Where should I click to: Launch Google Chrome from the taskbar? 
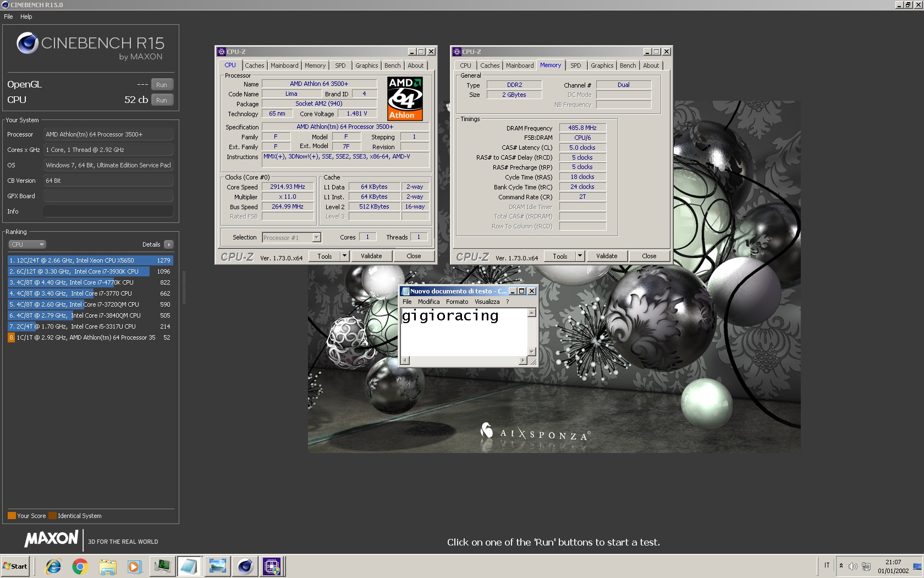pyautogui.click(x=80, y=566)
